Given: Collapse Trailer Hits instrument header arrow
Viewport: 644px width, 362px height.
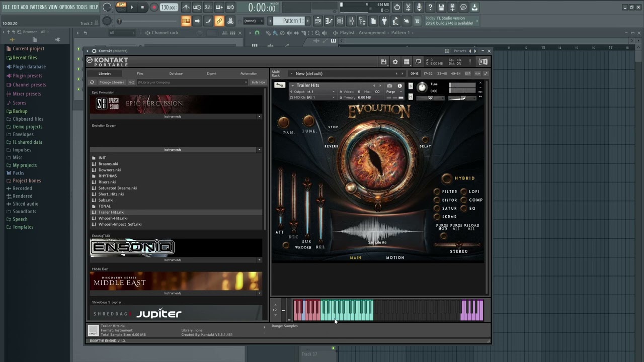Looking at the screenshot, I should 292,85.
